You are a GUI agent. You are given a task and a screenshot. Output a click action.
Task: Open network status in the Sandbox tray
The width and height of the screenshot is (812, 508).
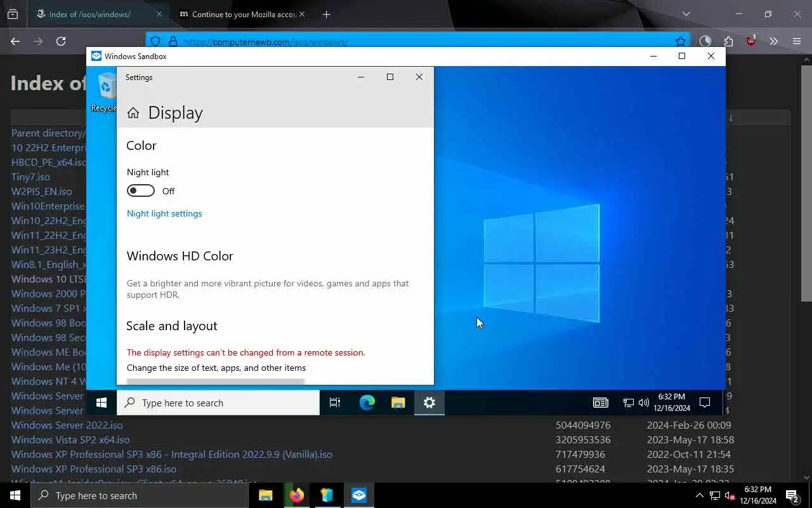click(x=628, y=403)
